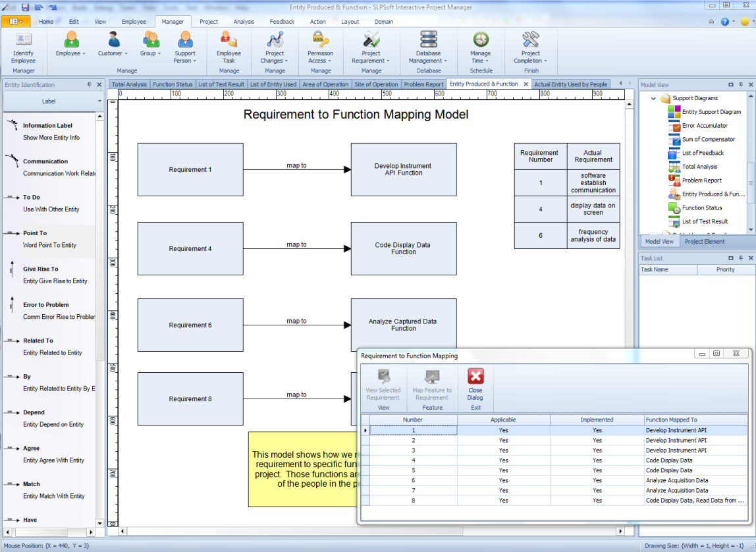The image size is (756, 552).
Task: Click the Priority column in Task List
Action: pyautogui.click(x=725, y=270)
